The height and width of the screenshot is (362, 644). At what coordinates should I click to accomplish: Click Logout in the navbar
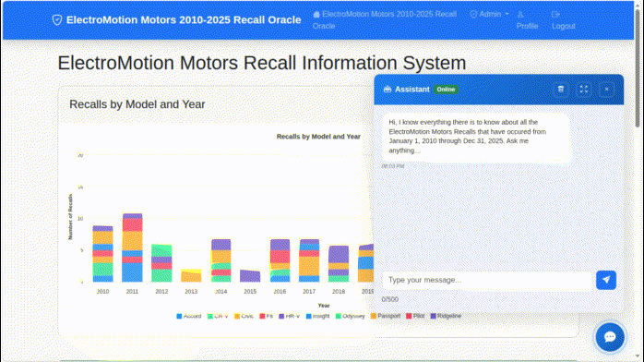point(563,20)
